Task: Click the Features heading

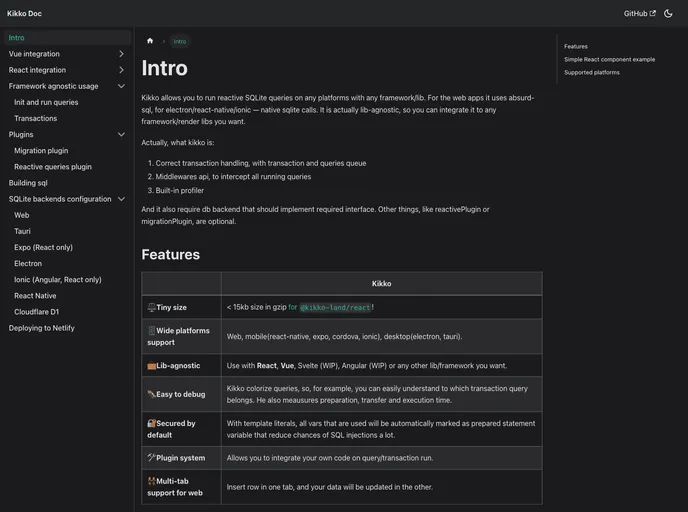Action: click(x=171, y=254)
